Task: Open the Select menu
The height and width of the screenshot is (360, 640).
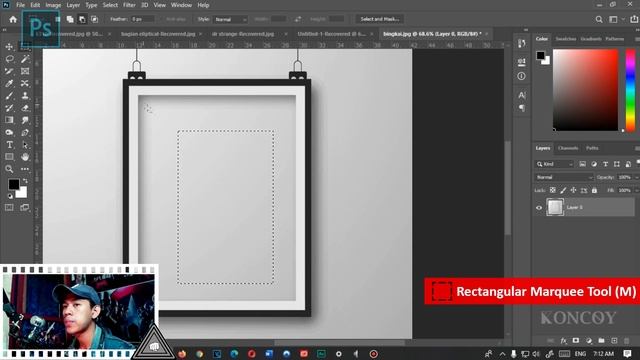Action: [x=110, y=5]
